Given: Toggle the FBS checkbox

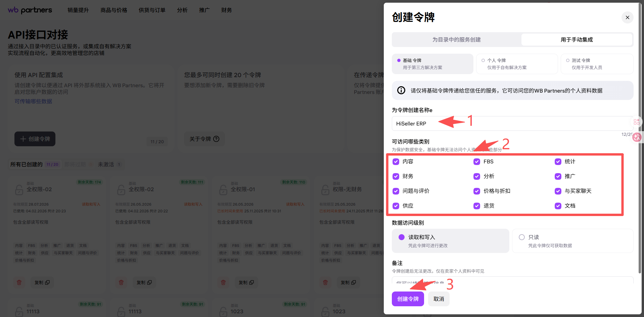Looking at the screenshot, I should pyautogui.click(x=477, y=162).
